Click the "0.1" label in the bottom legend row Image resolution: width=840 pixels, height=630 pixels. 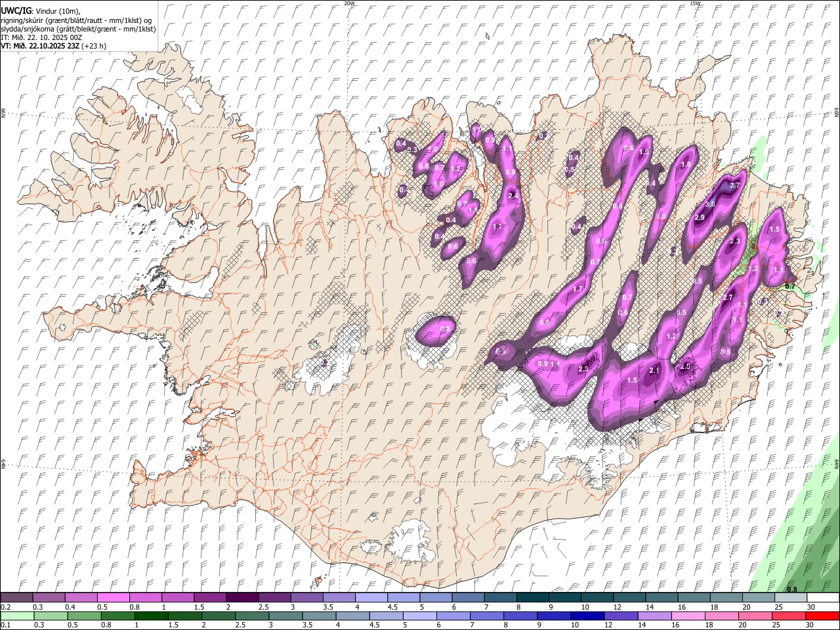point(6,625)
